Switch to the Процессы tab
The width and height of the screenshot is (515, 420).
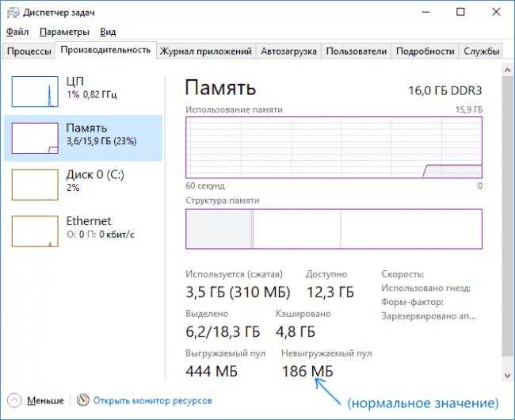pos(29,51)
